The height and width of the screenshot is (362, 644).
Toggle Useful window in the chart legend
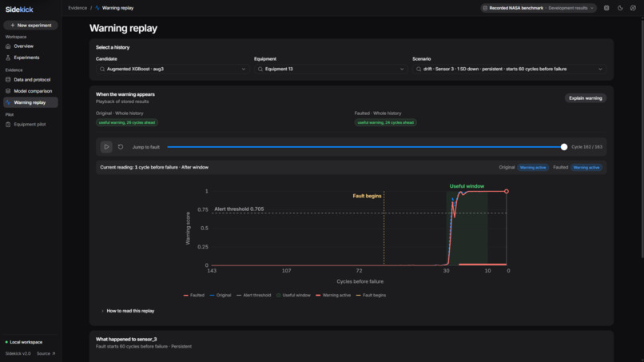click(293, 296)
